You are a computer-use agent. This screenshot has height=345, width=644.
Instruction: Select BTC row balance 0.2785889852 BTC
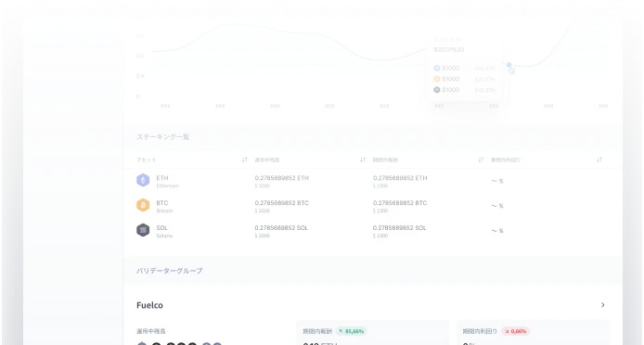point(282,203)
